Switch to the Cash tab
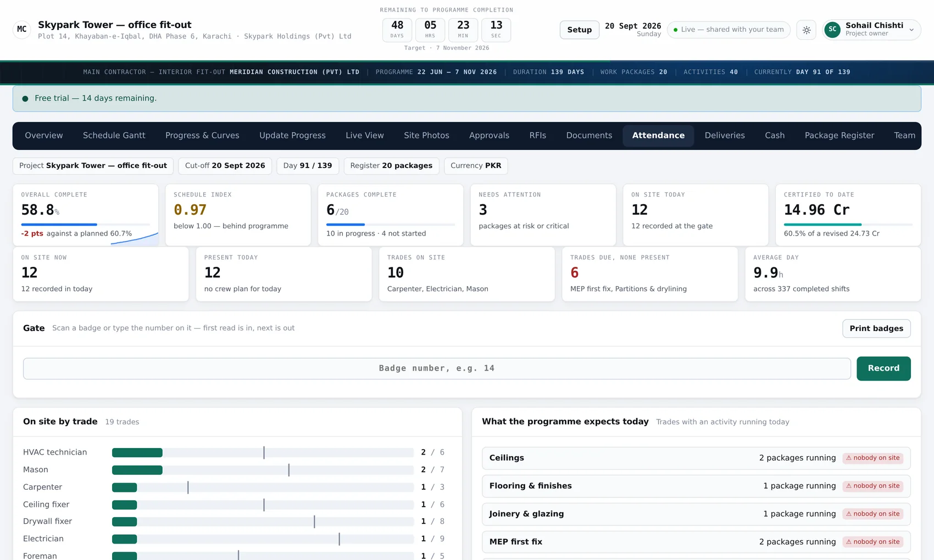 pyautogui.click(x=775, y=136)
